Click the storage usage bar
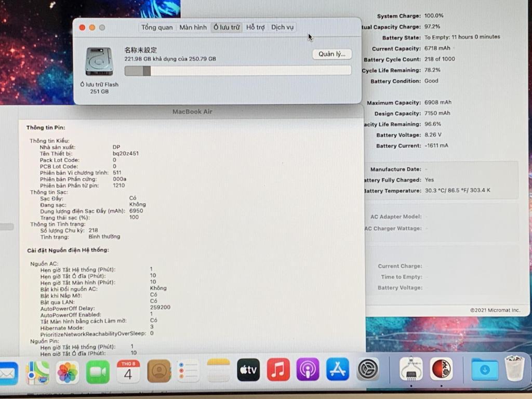The width and height of the screenshot is (532, 399). pos(238,71)
